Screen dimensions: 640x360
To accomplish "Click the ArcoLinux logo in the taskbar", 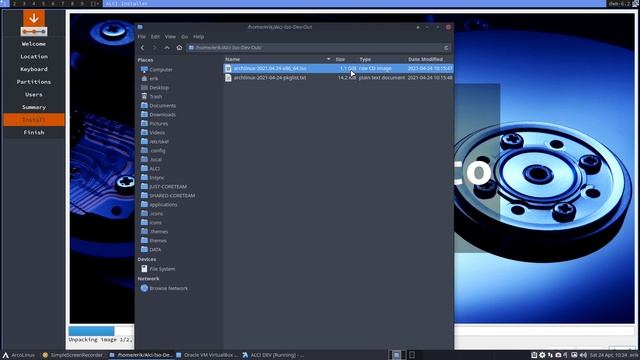I will tap(6, 355).
